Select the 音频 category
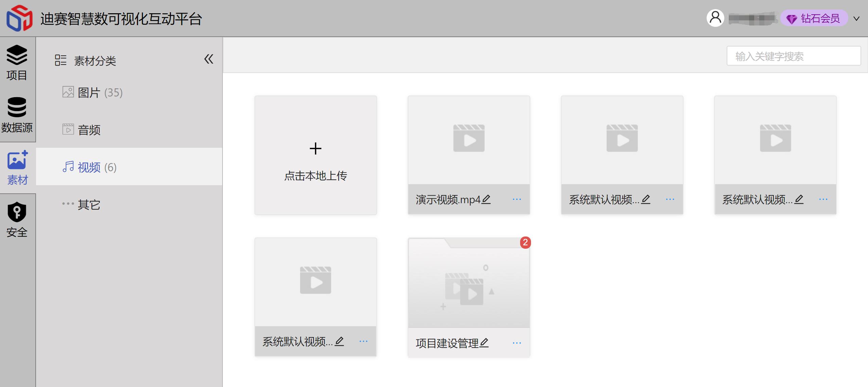This screenshot has height=387, width=868. coord(129,129)
